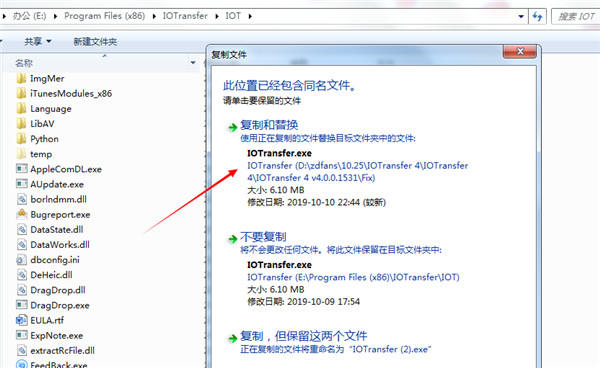Image resolution: width=600 pixels, height=368 pixels.
Task: Expand the 共享 menu dropdown
Action: point(49,41)
